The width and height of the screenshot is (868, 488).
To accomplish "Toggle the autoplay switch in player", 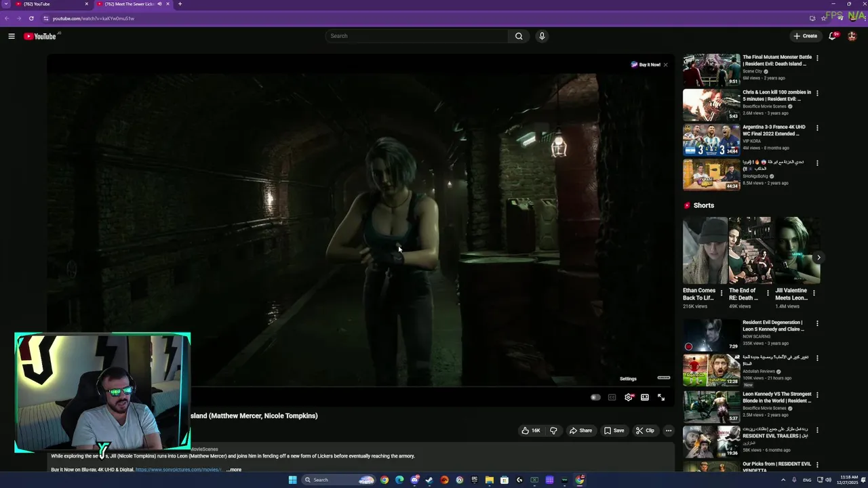I will coord(595,397).
